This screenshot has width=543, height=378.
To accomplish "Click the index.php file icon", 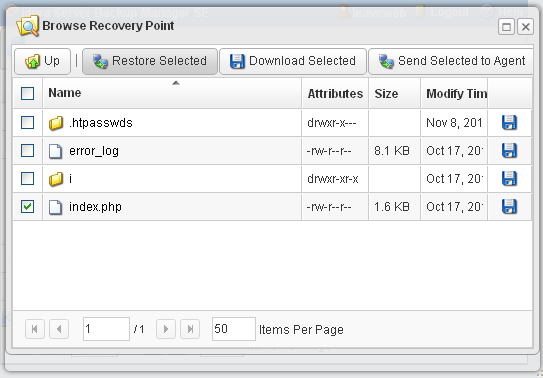I will (x=55, y=207).
